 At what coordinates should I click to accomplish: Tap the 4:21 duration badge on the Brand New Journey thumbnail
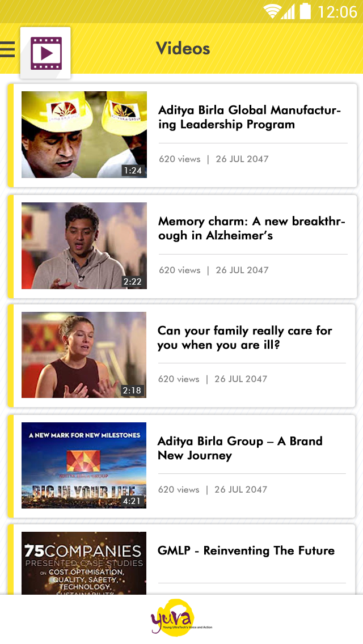coord(132,501)
